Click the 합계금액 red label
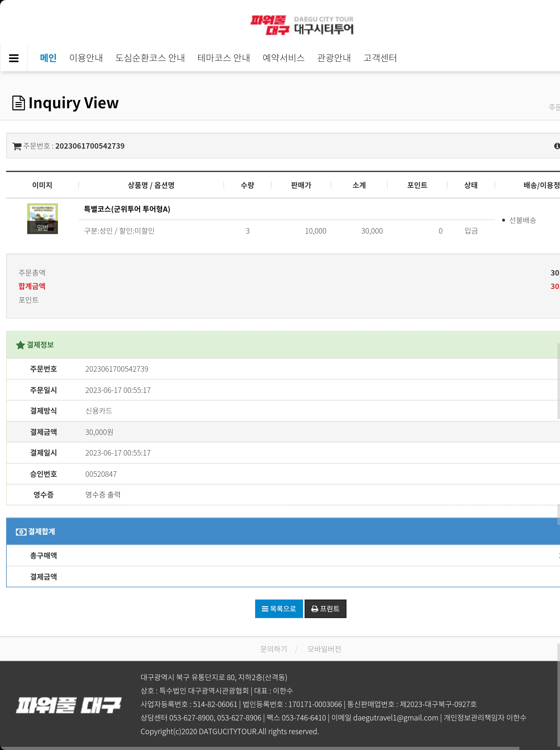This screenshot has width=560, height=750. [32, 286]
